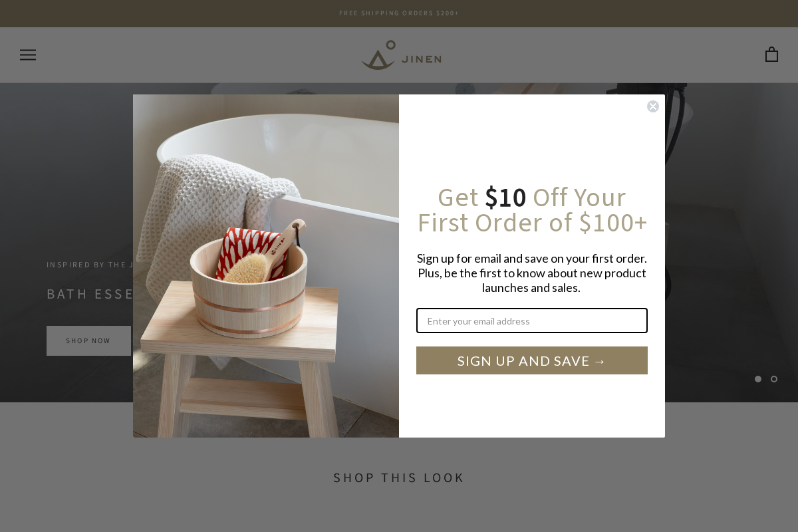Open the hamburger navigation menu

click(28, 55)
